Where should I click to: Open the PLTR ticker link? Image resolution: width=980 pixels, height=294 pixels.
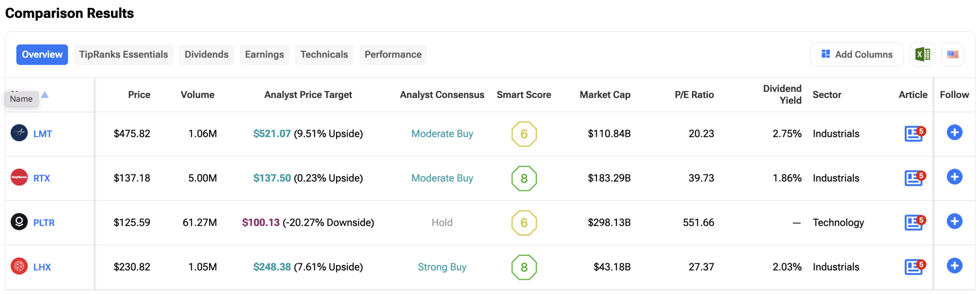point(44,223)
